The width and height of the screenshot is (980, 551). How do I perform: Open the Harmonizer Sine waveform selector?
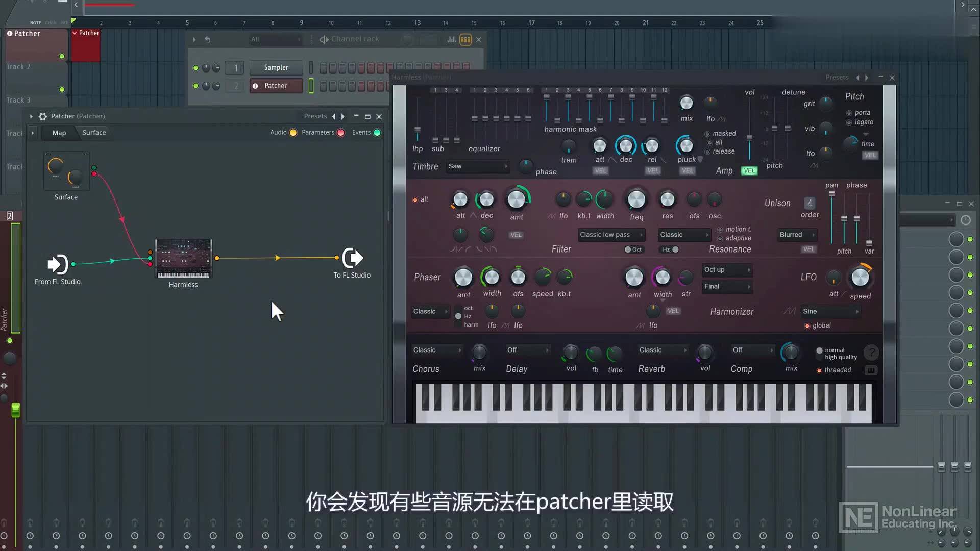pyautogui.click(x=830, y=311)
